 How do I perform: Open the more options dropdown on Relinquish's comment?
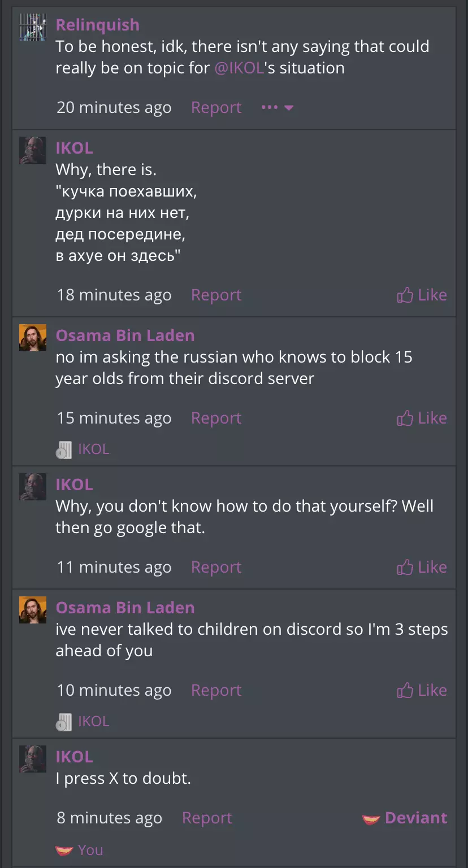278,107
